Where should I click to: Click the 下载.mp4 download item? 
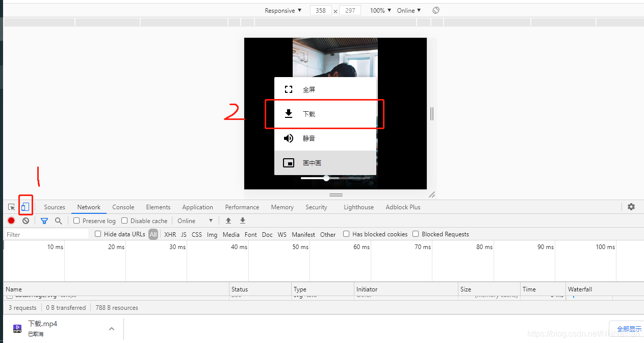[64, 329]
